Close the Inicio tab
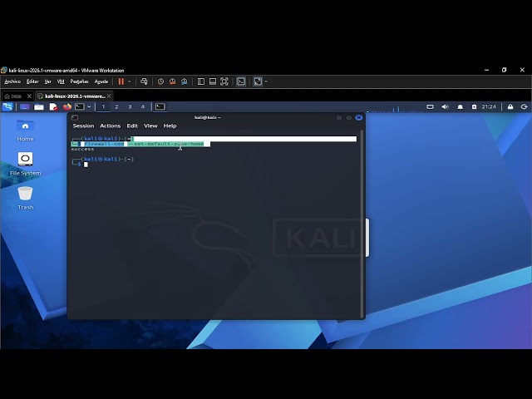This screenshot has width=532, height=399. [29, 96]
